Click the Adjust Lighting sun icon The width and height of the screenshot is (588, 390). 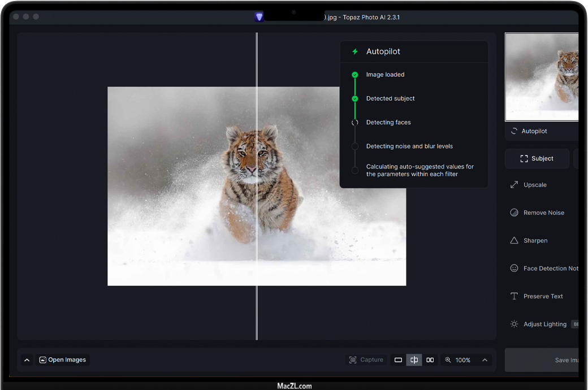(x=514, y=324)
